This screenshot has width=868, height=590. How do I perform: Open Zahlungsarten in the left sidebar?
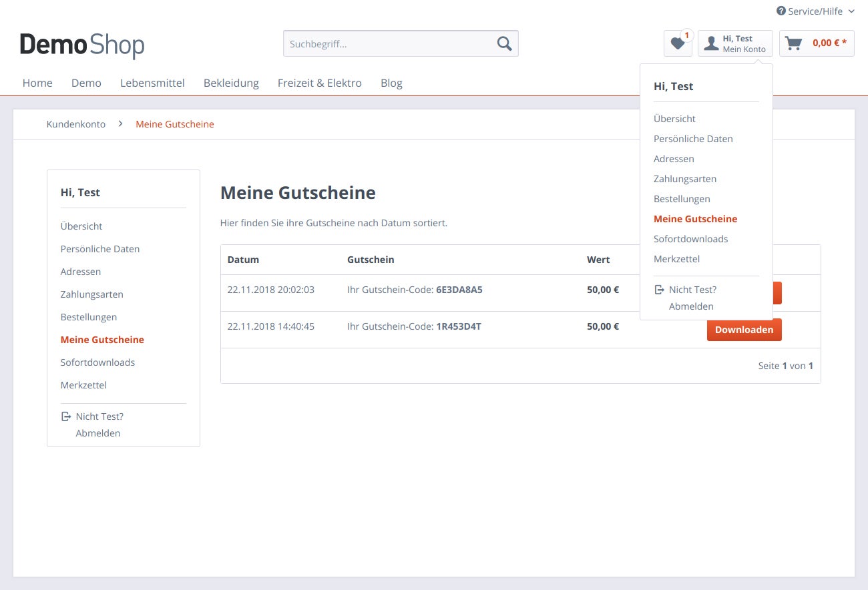(92, 294)
